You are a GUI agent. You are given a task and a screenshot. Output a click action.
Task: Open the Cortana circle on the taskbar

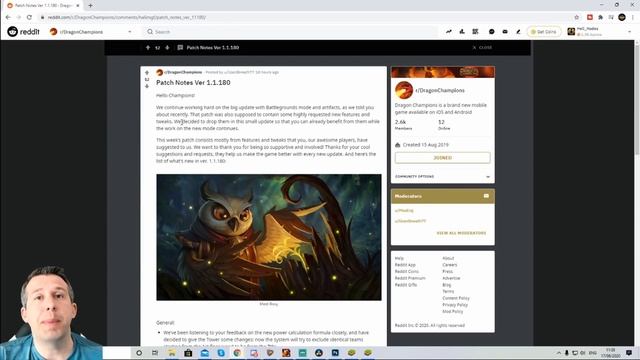(139, 353)
